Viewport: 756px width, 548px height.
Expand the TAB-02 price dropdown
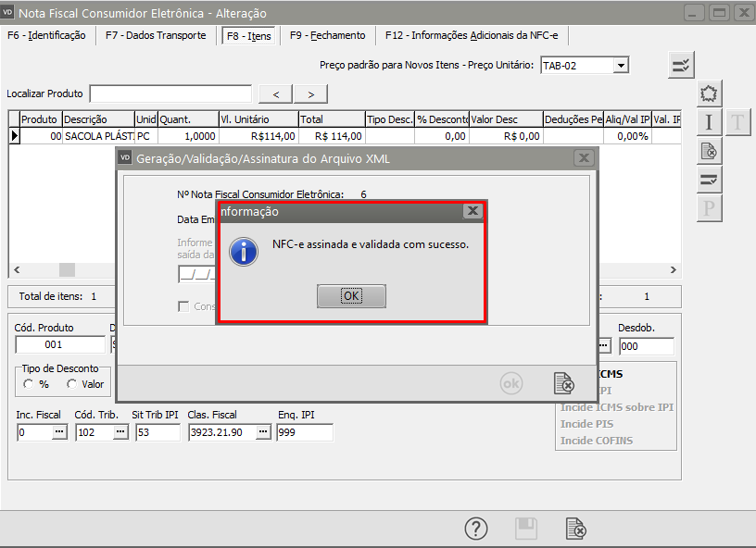621,65
